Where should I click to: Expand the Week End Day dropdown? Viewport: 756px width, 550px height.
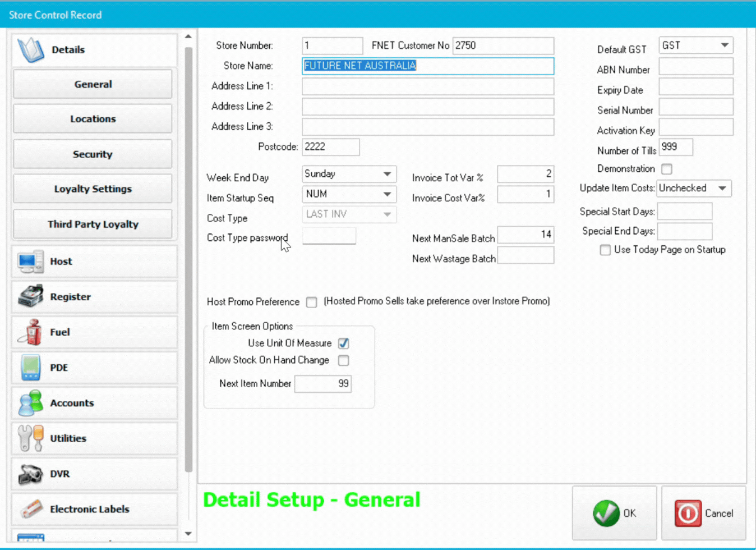pyautogui.click(x=387, y=174)
